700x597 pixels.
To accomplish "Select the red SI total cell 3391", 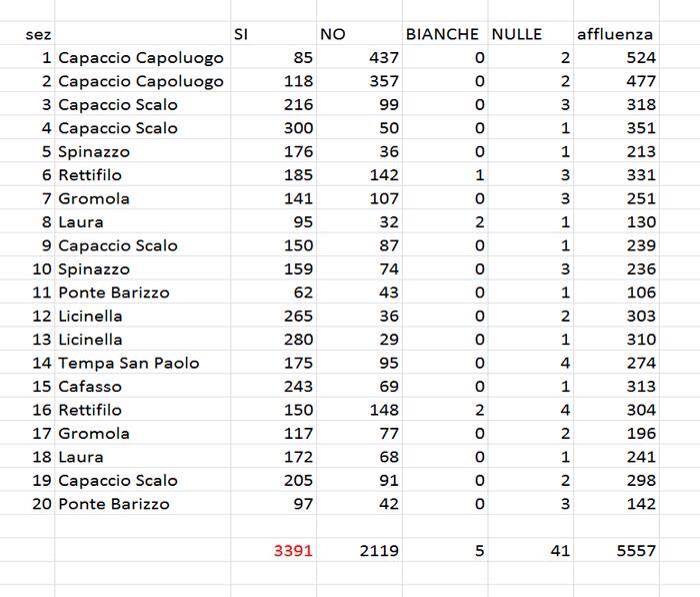I will tap(274, 550).
